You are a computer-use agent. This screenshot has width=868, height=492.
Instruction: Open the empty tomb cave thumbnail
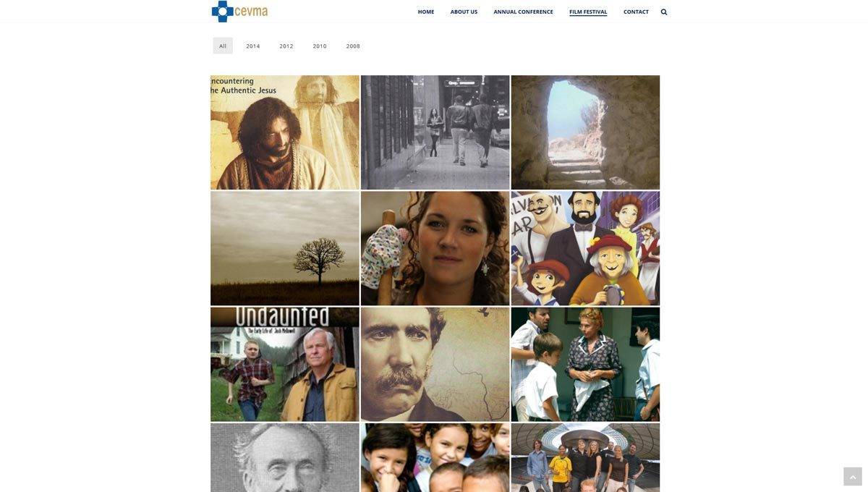[x=585, y=132]
